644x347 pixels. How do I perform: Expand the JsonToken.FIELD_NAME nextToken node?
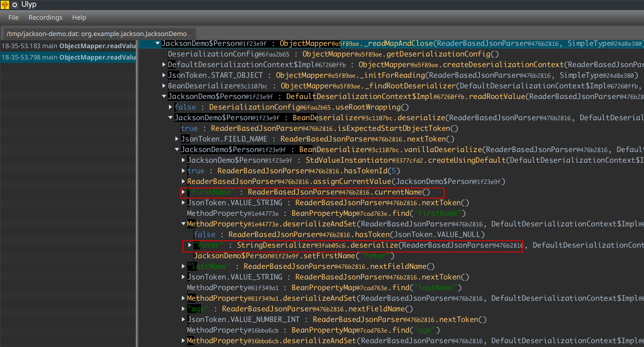tap(177, 139)
